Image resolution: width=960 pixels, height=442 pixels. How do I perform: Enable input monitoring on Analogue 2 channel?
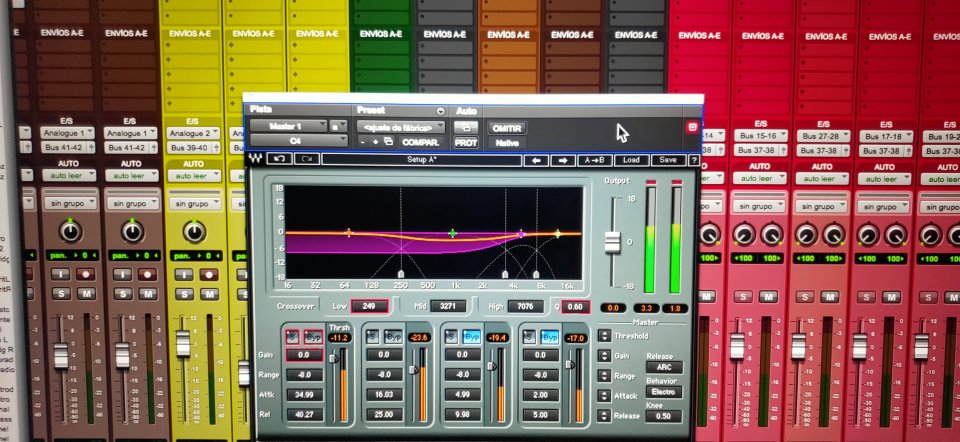coord(184,274)
